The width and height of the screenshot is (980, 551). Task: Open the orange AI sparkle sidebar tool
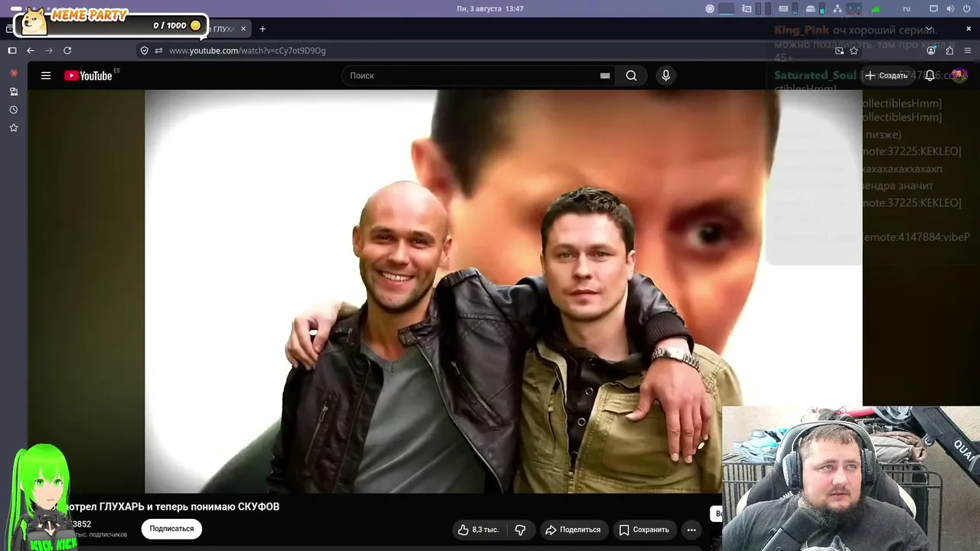tap(14, 73)
